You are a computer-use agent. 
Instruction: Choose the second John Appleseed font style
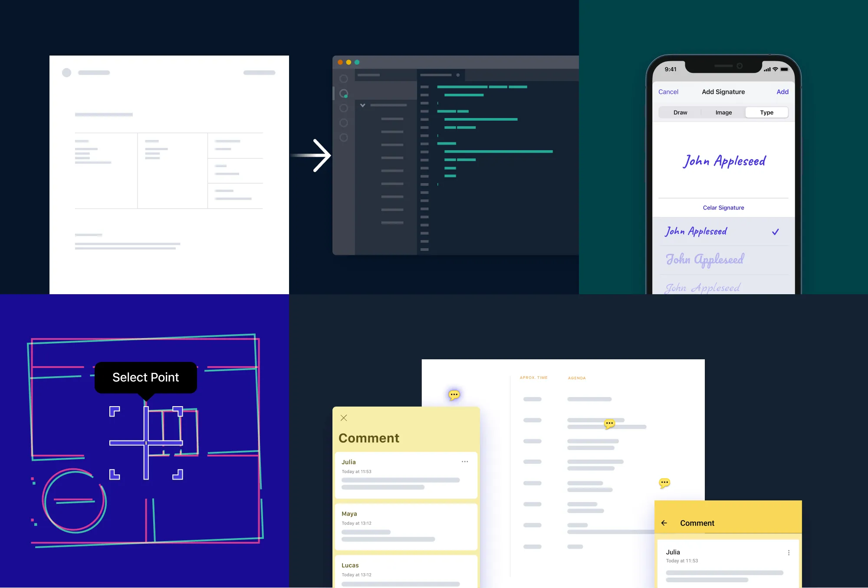(x=705, y=260)
